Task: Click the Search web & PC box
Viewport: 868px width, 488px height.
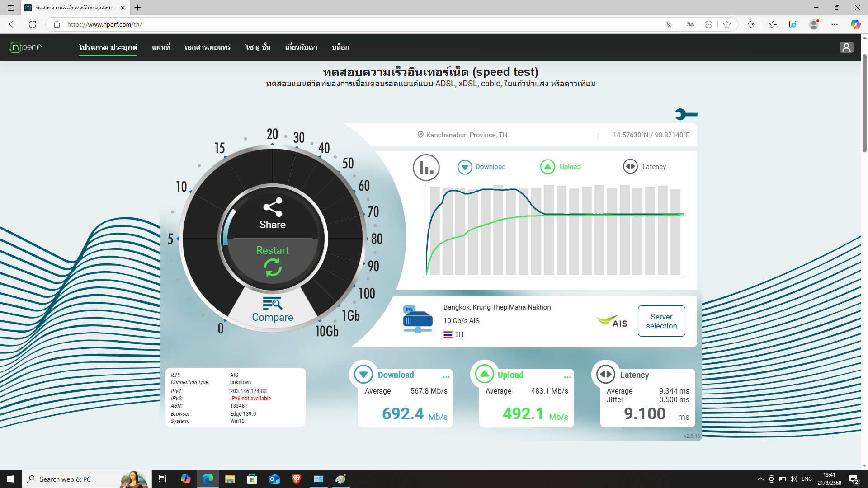Action: (x=86, y=479)
